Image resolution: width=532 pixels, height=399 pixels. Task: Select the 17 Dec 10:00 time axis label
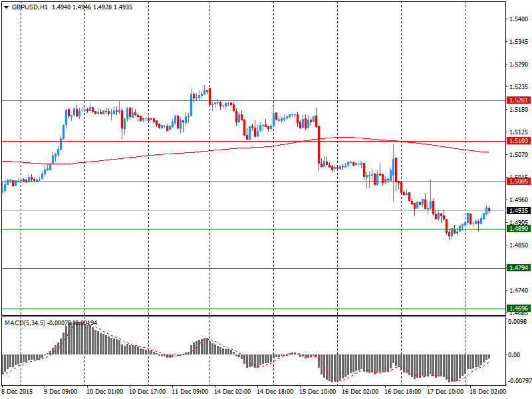pyautogui.click(x=446, y=392)
